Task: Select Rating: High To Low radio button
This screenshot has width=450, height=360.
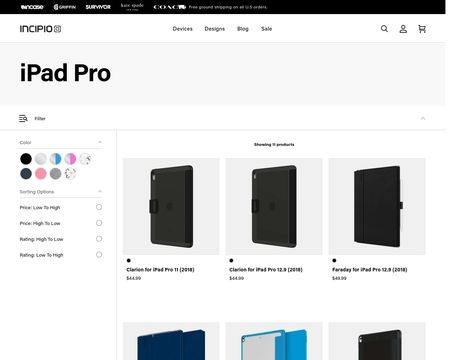Action: [99, 239]
